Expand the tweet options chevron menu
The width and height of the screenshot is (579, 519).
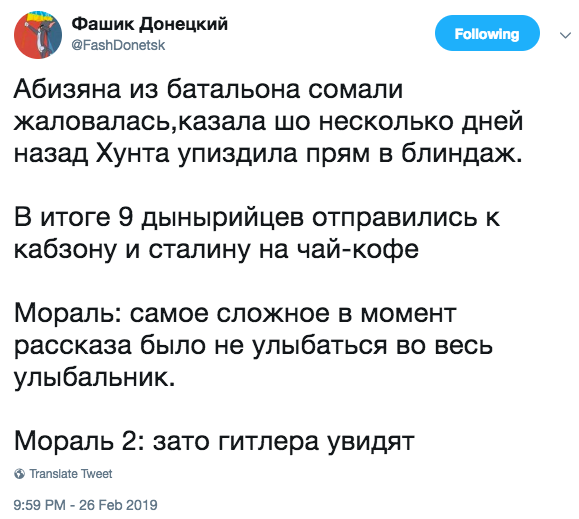(x=565, y=35)
